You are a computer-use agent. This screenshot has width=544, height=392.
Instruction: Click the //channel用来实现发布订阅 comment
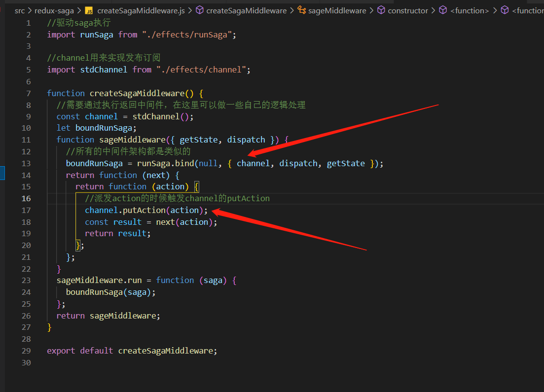click(104, 58)
